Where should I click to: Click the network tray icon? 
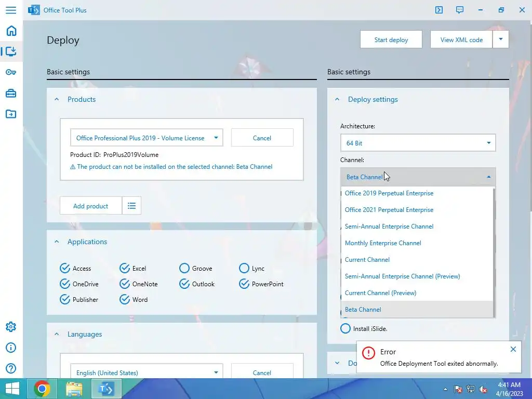471,389
